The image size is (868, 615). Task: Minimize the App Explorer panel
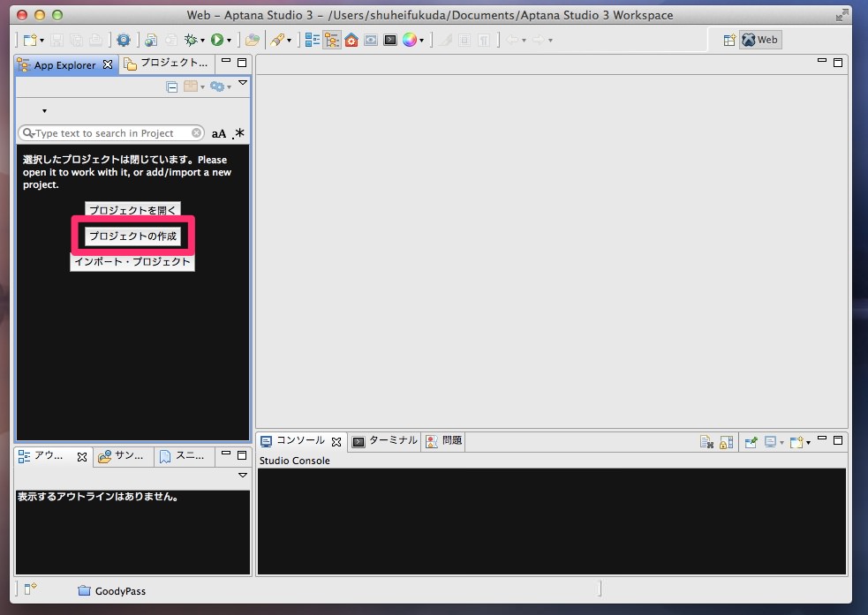click(x=226, y=61)
